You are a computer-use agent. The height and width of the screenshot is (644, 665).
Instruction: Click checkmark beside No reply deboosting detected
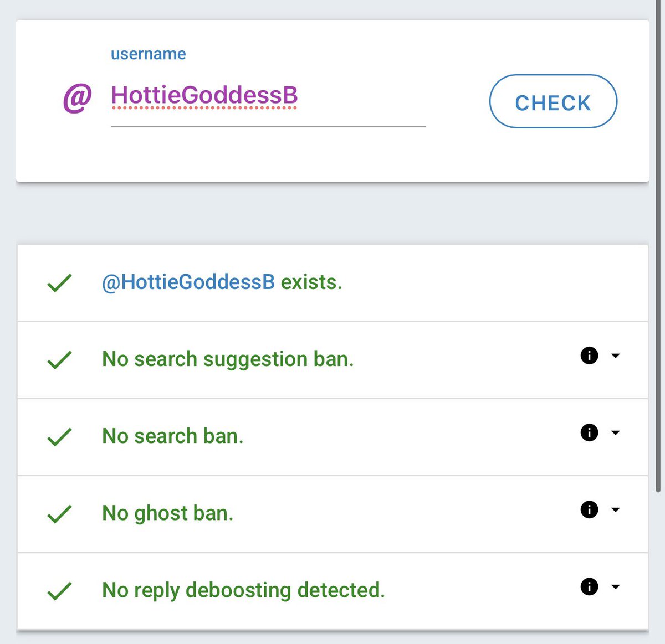click(59, 591)
